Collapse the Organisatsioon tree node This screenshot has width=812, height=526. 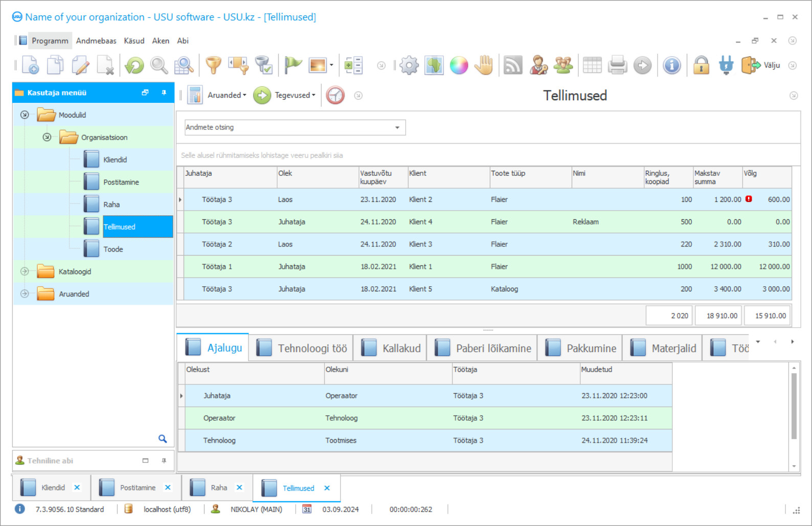tap(47, 137)
